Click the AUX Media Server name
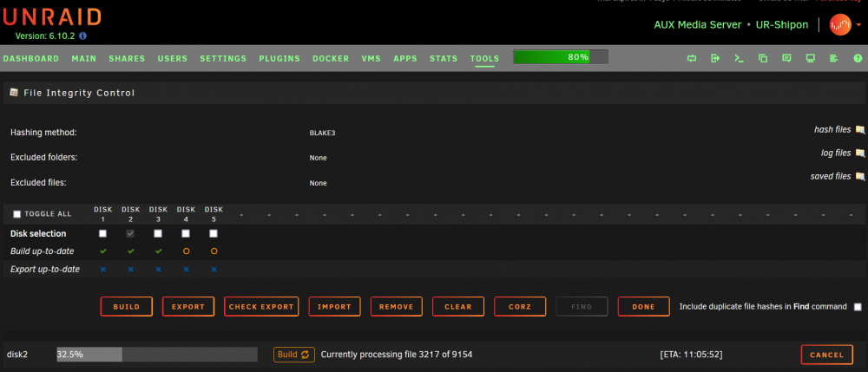The width and height of the screenshot is (868, 372). click(698, 25)
